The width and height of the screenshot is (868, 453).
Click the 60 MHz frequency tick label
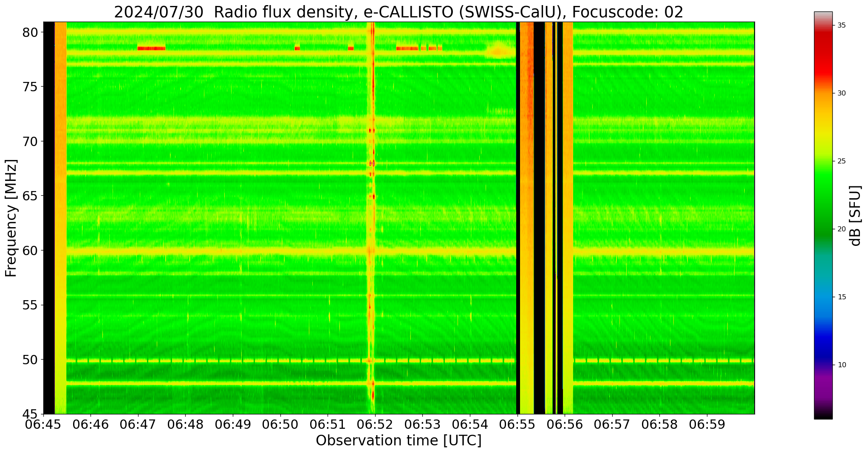(30, 250)
